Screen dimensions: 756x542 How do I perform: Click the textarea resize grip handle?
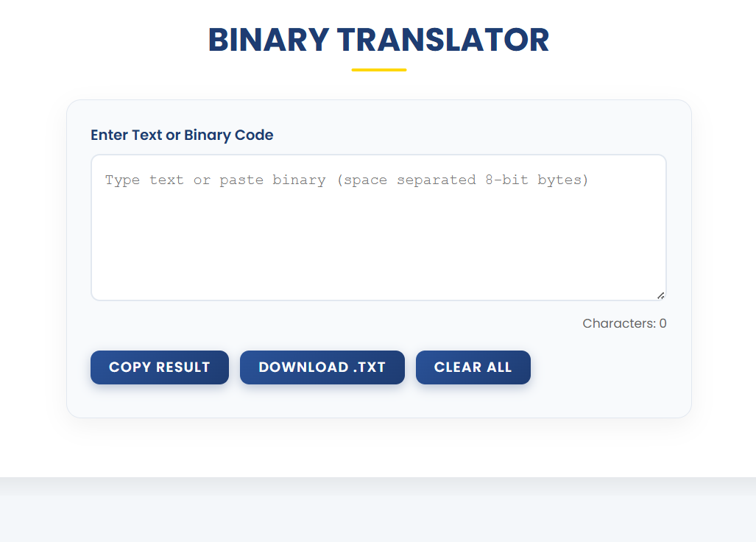[x=660, y=295]
